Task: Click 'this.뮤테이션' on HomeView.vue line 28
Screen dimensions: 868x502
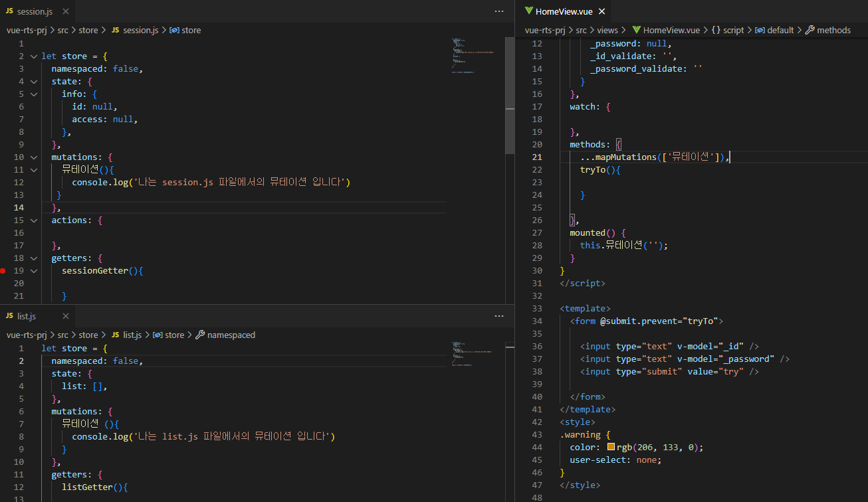Action: point(611,246)
